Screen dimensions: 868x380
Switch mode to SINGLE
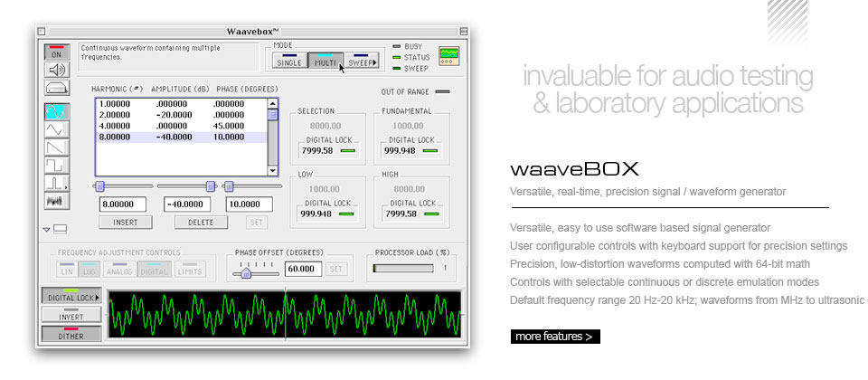(289, 60)
